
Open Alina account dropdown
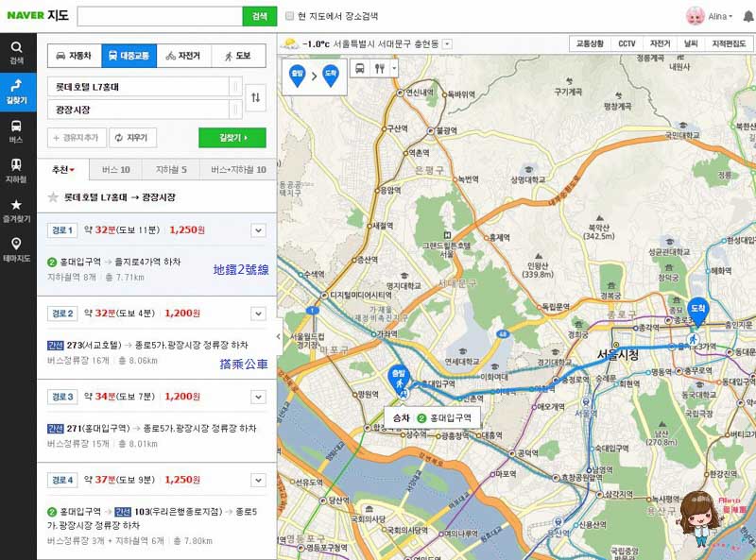[x=720, y=16]
